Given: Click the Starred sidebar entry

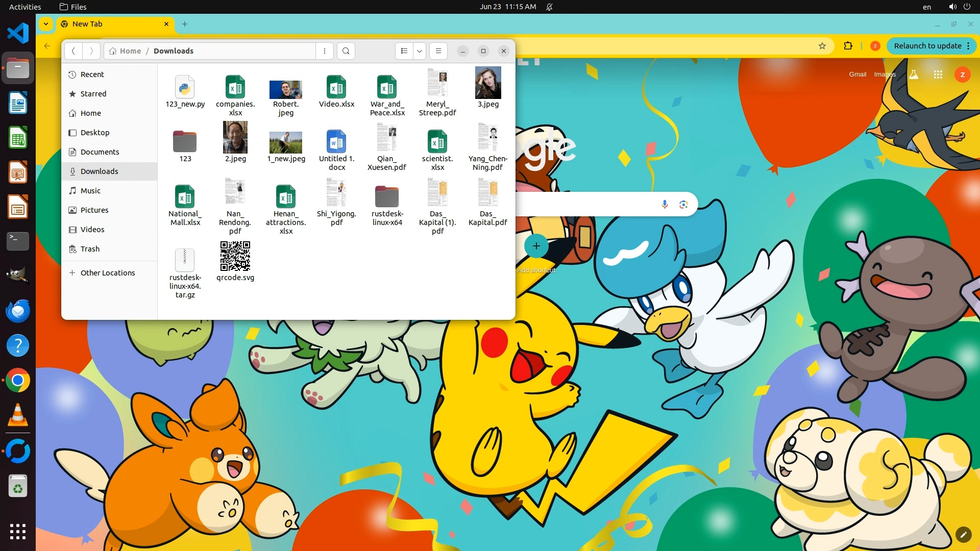Looking at the screenshot, I should pos(93,94).
